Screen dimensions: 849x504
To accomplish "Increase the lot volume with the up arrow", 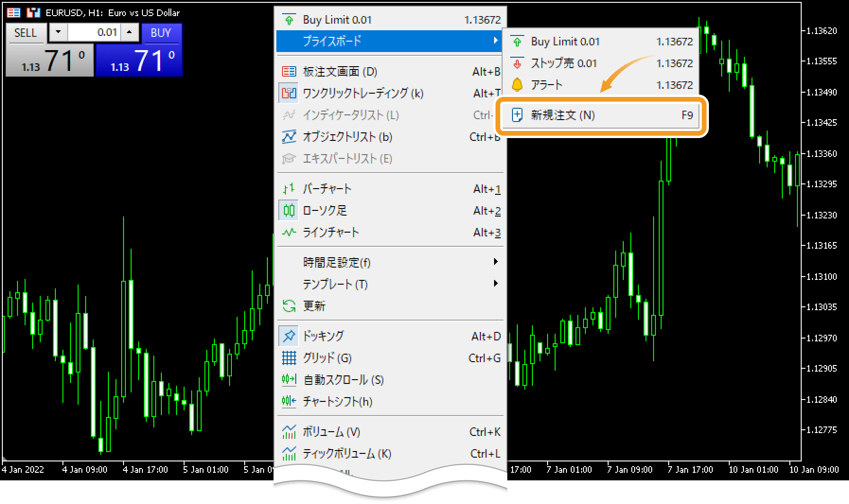I will point(129,32).
